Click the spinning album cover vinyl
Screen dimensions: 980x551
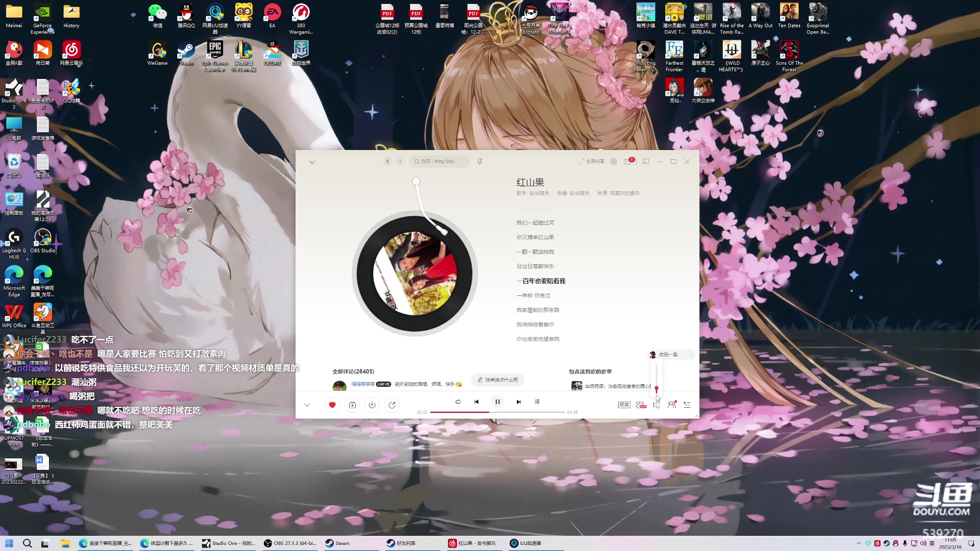[415, 273]
